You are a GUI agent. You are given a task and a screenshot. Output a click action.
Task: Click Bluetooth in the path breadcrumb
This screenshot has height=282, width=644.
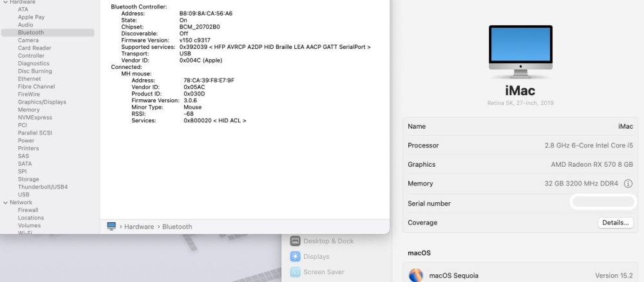(177, 227)
